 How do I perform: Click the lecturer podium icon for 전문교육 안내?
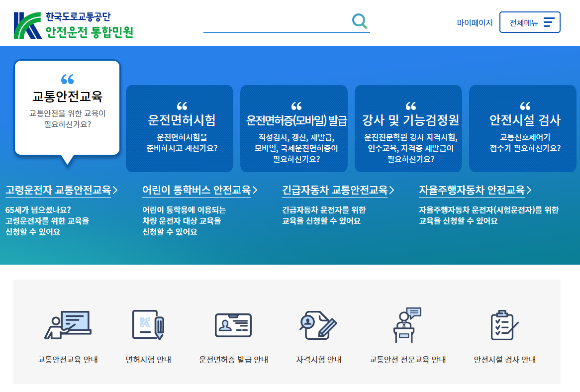[407, 325]
